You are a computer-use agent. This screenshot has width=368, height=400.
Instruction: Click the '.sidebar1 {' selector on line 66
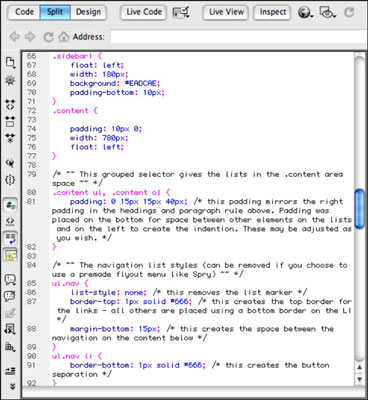(x=77, y=56)
